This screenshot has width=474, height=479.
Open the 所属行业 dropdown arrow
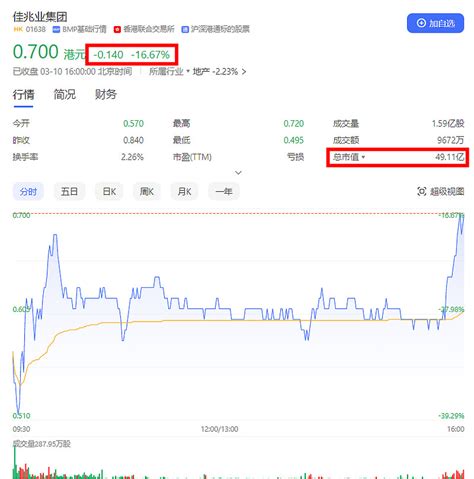(x=188, y=71)
